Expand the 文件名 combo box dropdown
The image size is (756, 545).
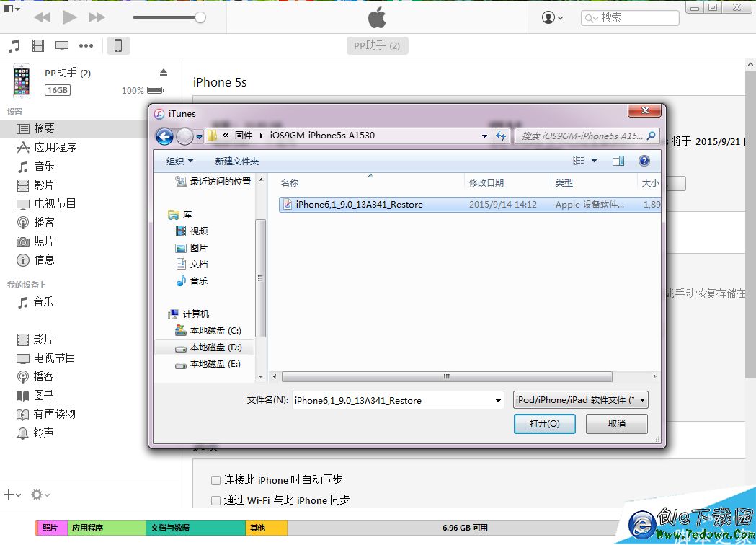point(498,399)
